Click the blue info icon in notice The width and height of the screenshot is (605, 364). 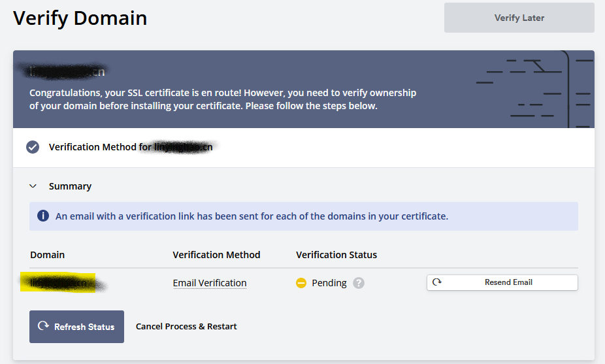[x=43, y=216]
